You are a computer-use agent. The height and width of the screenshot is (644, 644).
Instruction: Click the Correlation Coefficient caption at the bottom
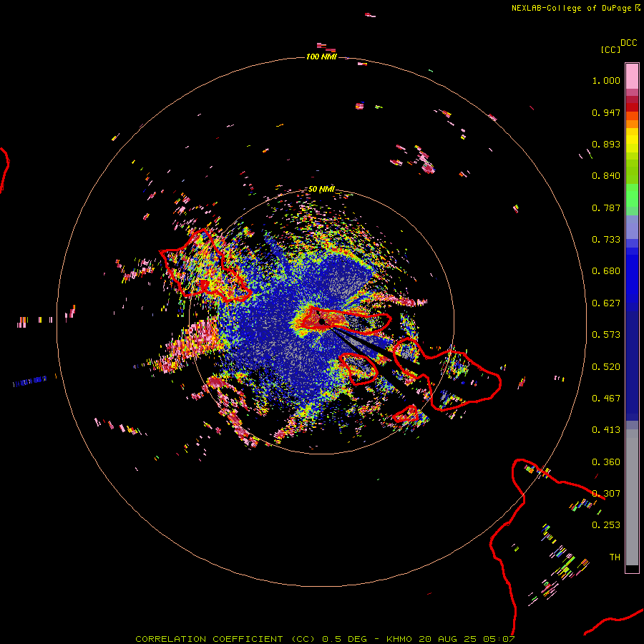(x=325, y=639)
